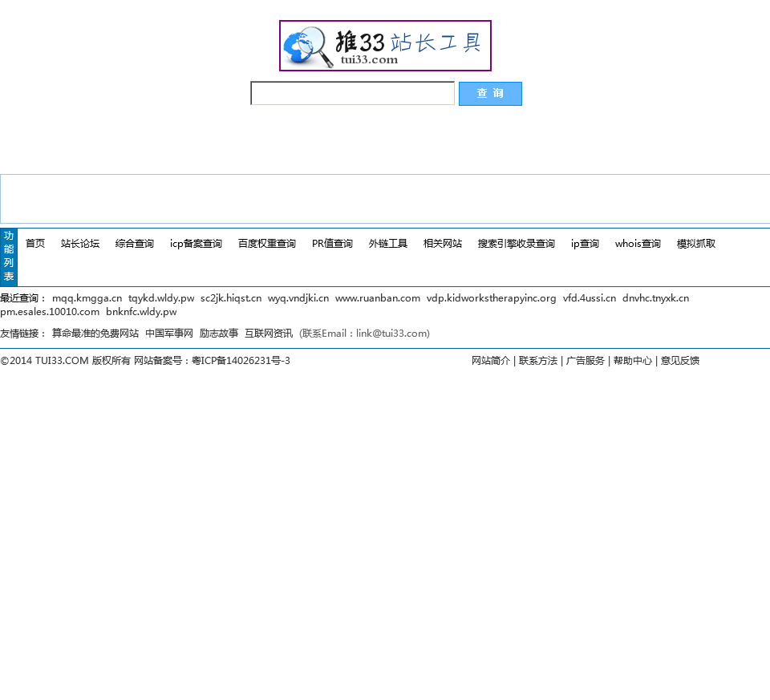Go to 站长论坛 in the navigation
The height and width of the screenshot is (700, 770).
pyautogui.click(x=80, y=244)
